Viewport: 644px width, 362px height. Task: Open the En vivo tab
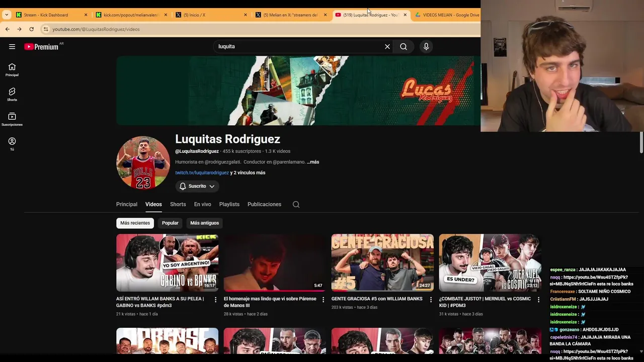pyautogui.click(x=203, y=204)
